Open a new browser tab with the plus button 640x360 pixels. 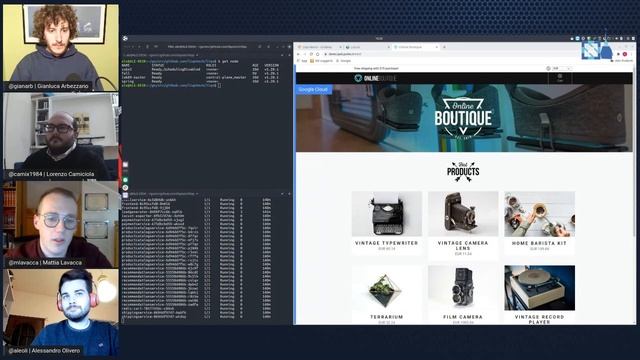444,47
